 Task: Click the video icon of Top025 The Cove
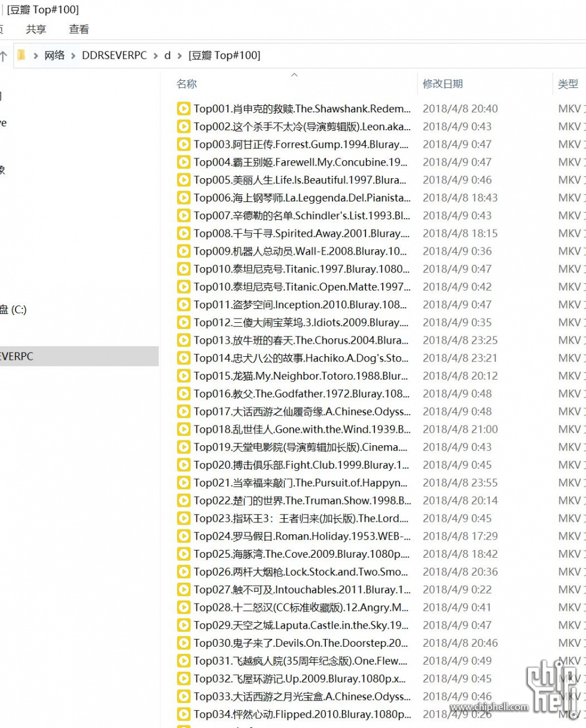[183, 554]
